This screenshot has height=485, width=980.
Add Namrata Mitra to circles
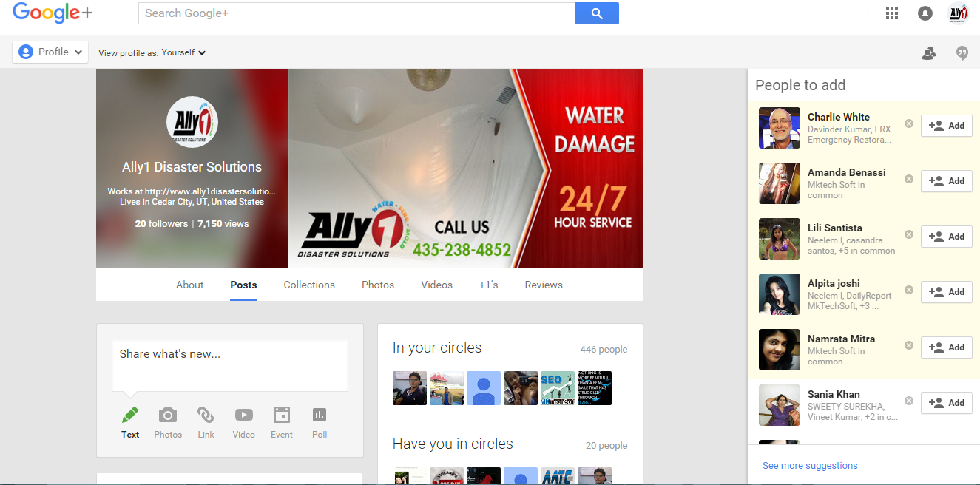click(947, 347)
